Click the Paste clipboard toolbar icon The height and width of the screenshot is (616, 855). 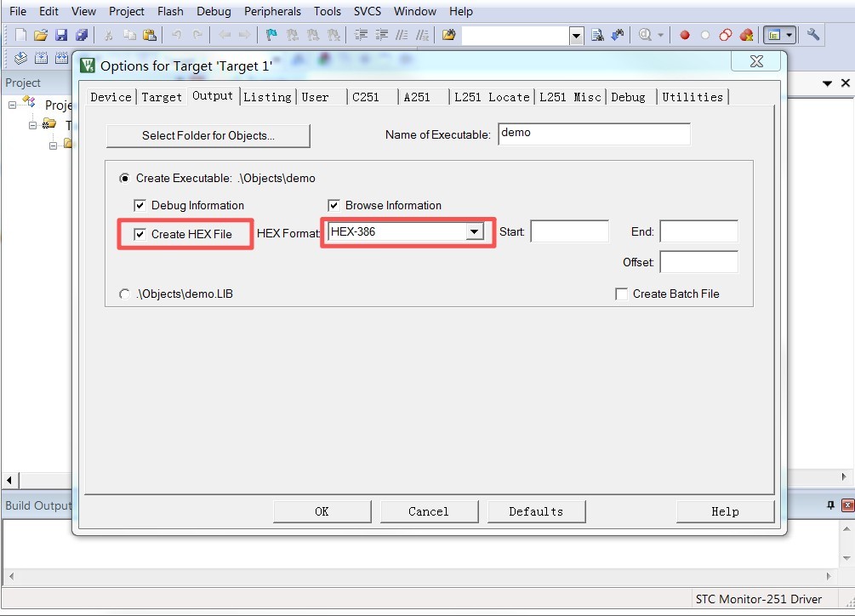click(x=150, y=35)
